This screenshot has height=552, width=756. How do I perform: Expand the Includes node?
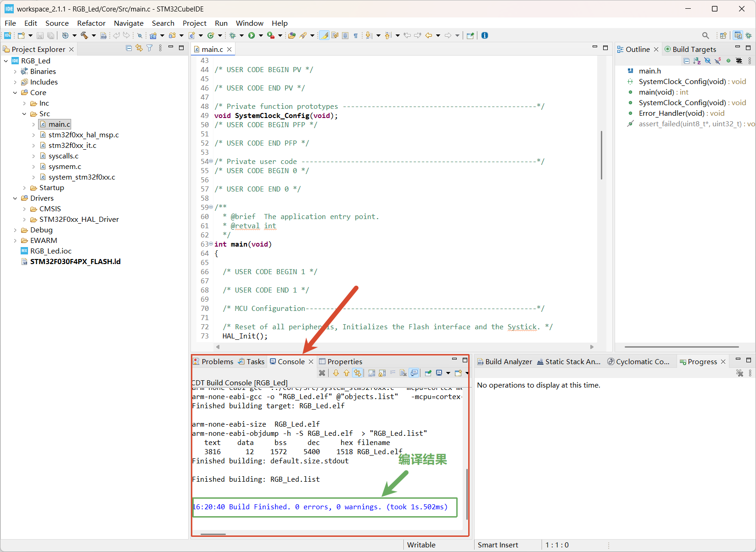[x=15, y=82]
